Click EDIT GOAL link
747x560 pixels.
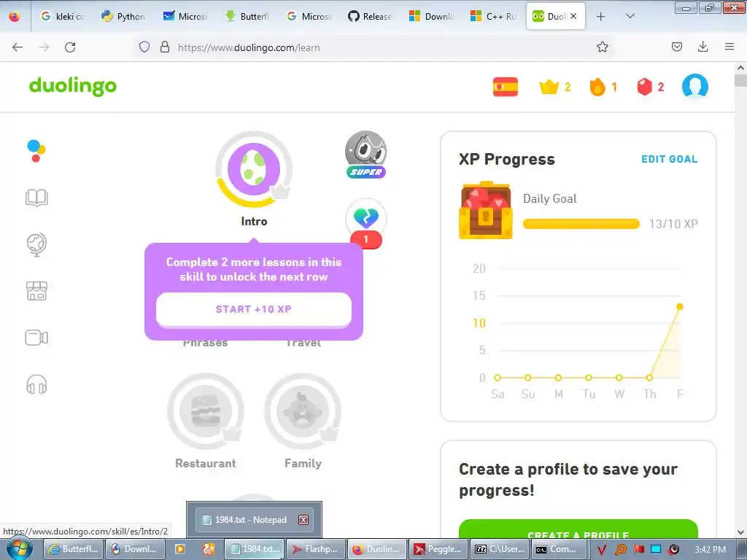tap(669, 159)
